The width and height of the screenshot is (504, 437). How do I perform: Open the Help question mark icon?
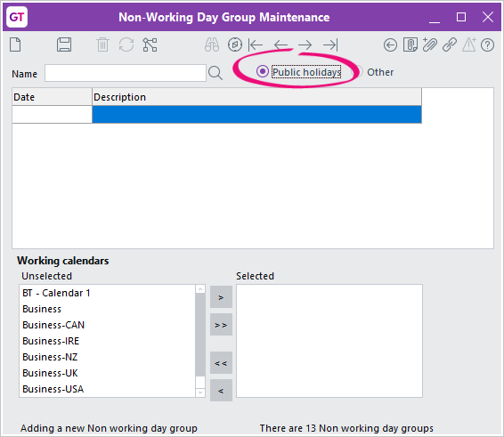pyautogui.click(x=488, y=45)
